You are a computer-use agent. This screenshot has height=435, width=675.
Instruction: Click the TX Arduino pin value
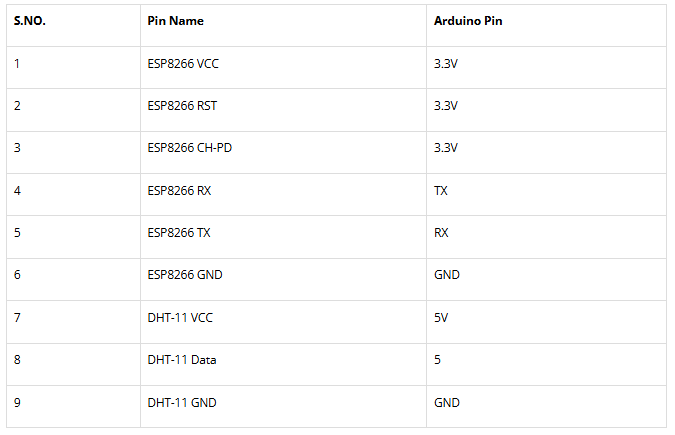coord(441,190)
